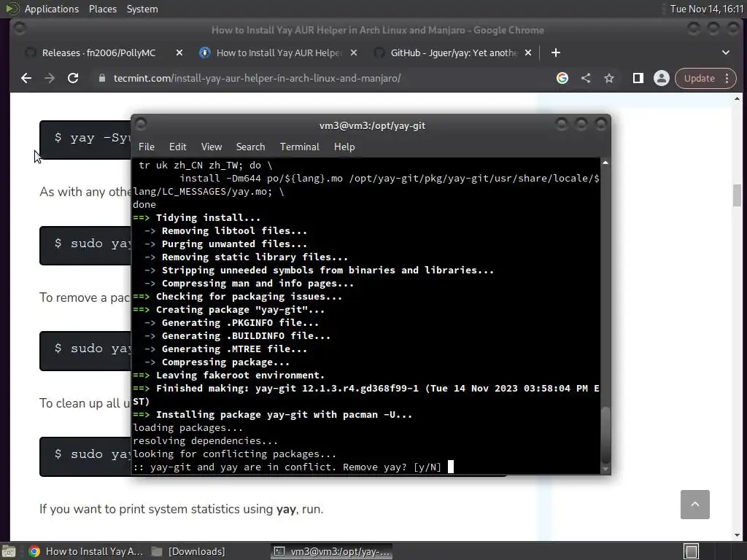Image resolution: width=747 pixels, height=560 pixels.
Task: Select How to Install Yay AUR Helper tab
Action: 279,52
